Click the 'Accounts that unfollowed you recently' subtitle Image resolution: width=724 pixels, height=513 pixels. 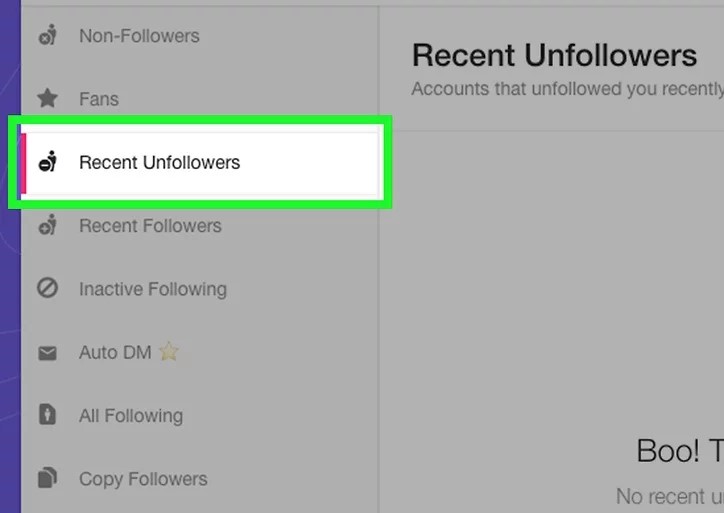[567, 89]
